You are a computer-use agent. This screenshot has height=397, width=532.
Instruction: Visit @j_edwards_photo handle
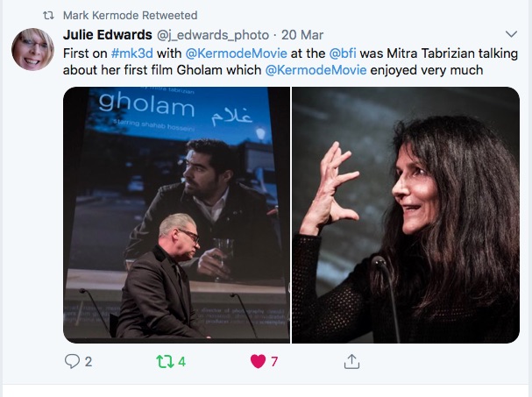tap(213, 35)
